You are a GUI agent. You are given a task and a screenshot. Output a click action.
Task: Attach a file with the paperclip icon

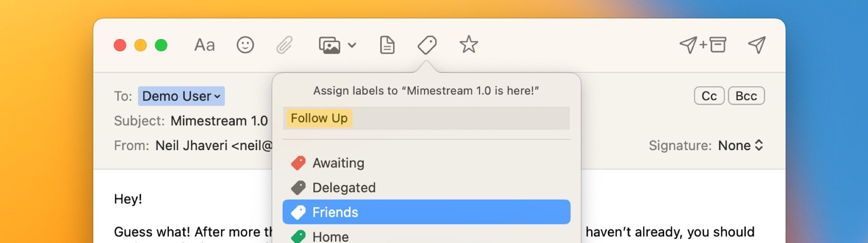click(x=284, y=45)
